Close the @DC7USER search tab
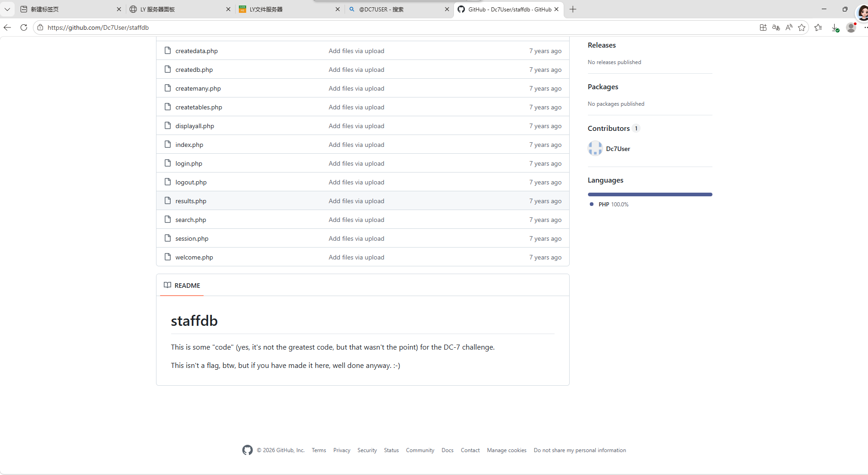This screenshot has width=868, height=475. (x=447, y=9)
